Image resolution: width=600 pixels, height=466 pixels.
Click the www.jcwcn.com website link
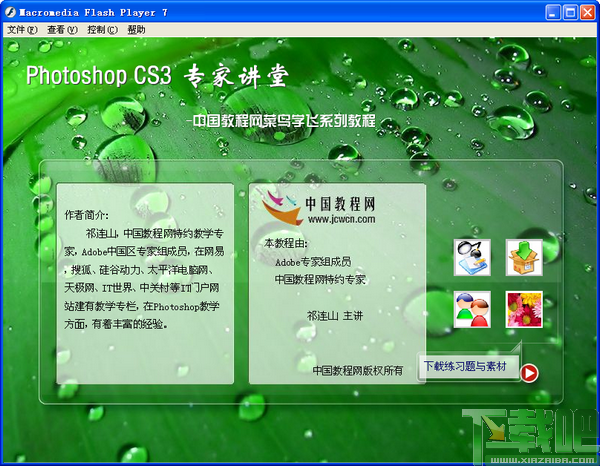coord(342,219)
